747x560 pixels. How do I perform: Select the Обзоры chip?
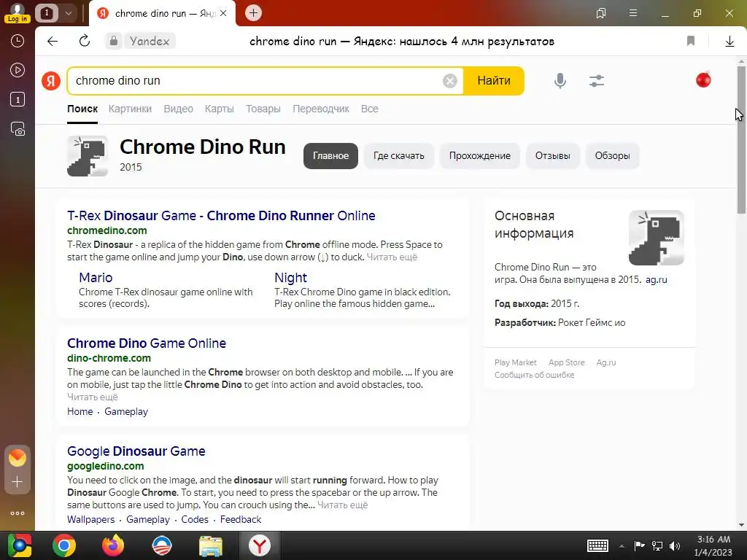tap(612, 156)
